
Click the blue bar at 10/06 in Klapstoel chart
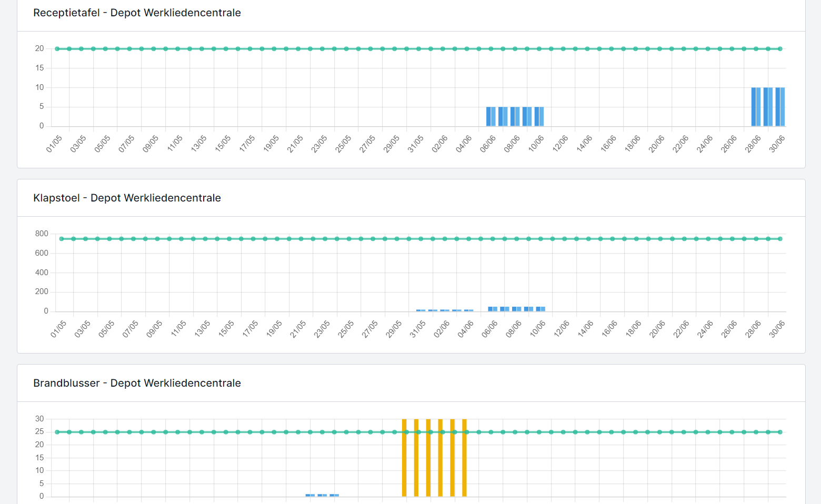tap(540, 309)
